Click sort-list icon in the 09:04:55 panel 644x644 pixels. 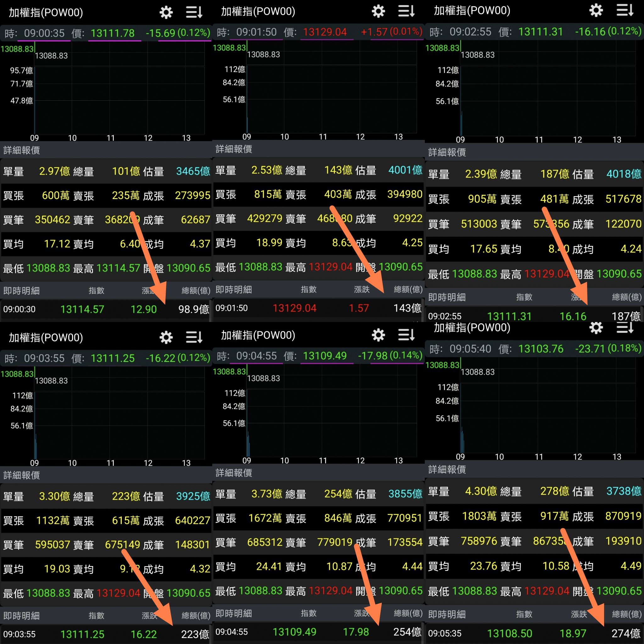click(406, 335)
